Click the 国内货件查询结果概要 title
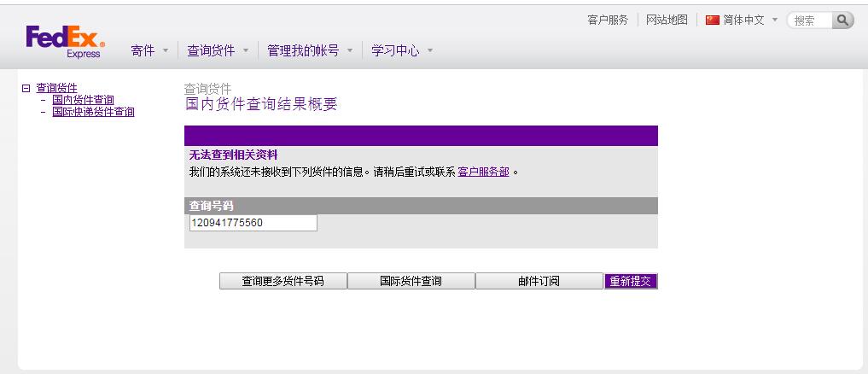Viewport: 868px width, 374px height. coord(260,103)
